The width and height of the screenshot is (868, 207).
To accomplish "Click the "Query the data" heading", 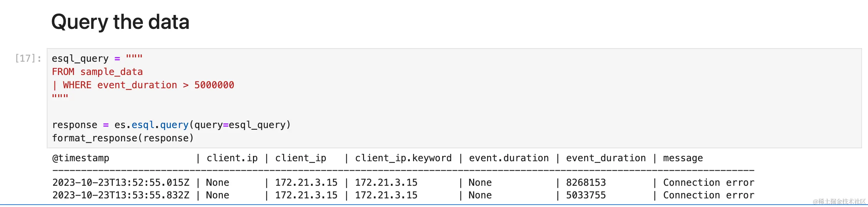I will click(120, 22).
